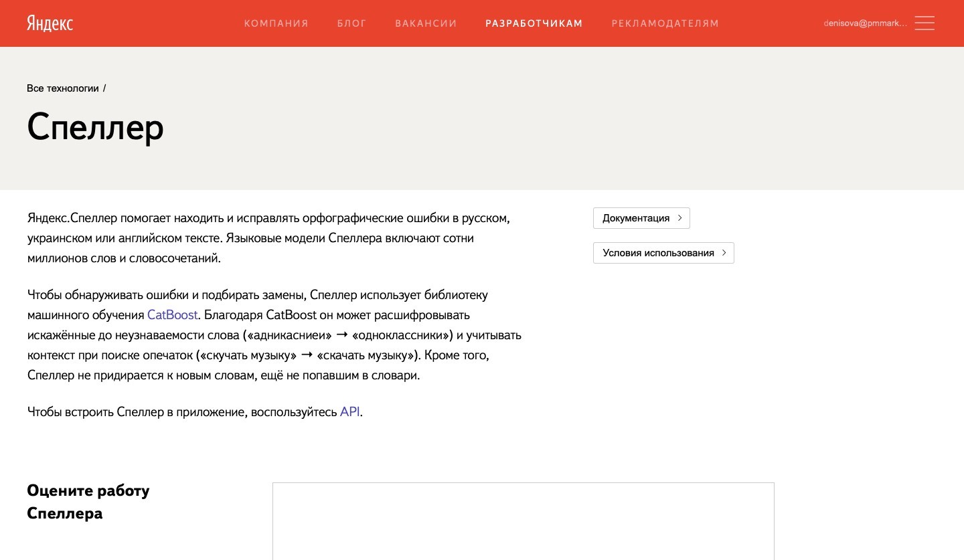This screenshot has height=560, width=964.
Task: Open the Вакансии menu item
Action: 426,23
